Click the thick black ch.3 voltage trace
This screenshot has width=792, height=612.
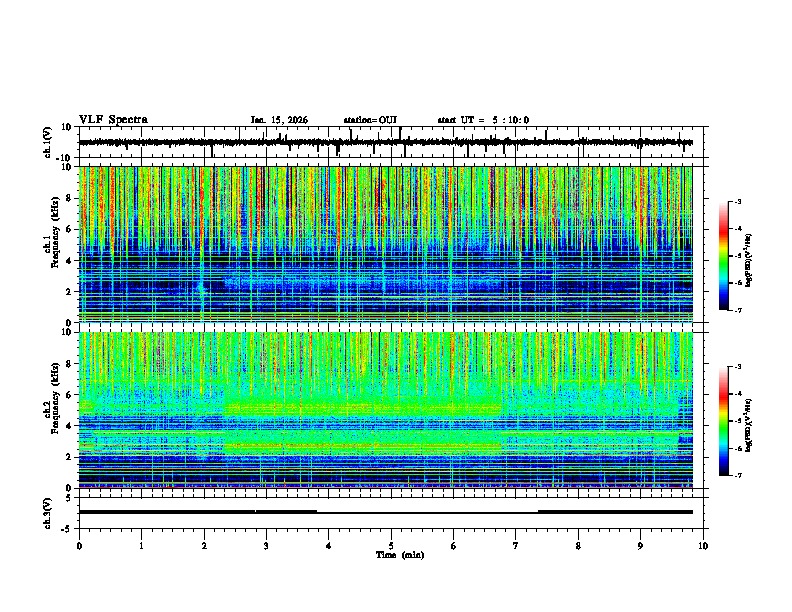click(x=385, y=512)
